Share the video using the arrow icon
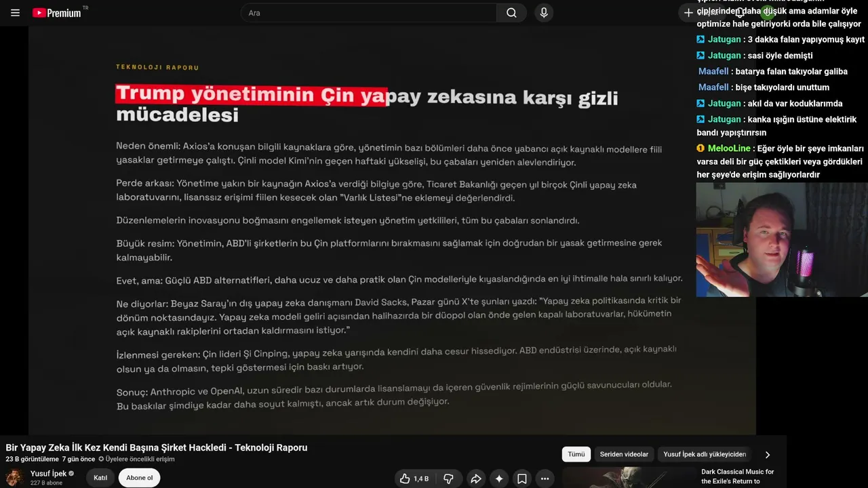 pyautogui.click(x=475, y=479)
